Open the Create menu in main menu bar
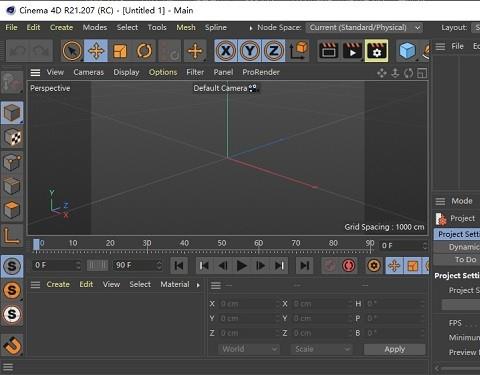The width and height of the screenshot is (480, 375). [x=61, y=27]
